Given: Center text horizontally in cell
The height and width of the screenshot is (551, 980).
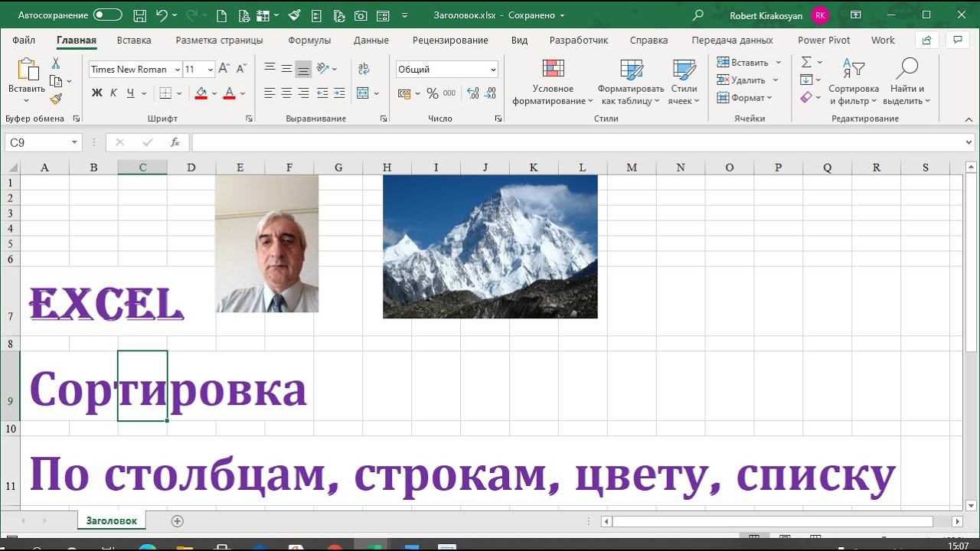Looking at the screenshot, I should click(x=286, y=93).
